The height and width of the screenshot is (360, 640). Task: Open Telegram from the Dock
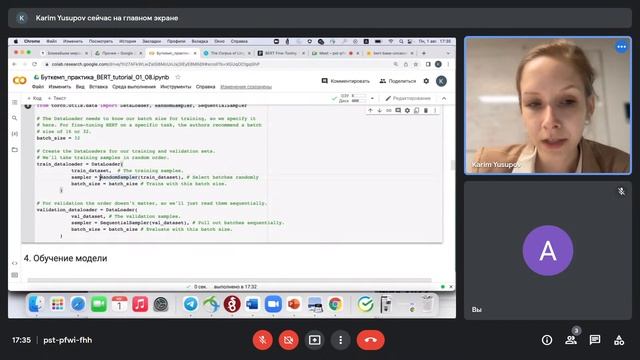190,304
